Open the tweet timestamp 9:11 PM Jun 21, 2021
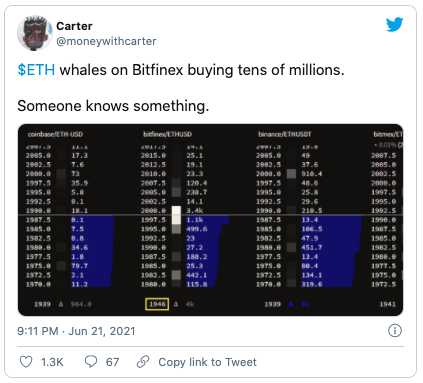The width and height of the screenshot is (423, 383). pyautogui.click(x=76, y=331)
